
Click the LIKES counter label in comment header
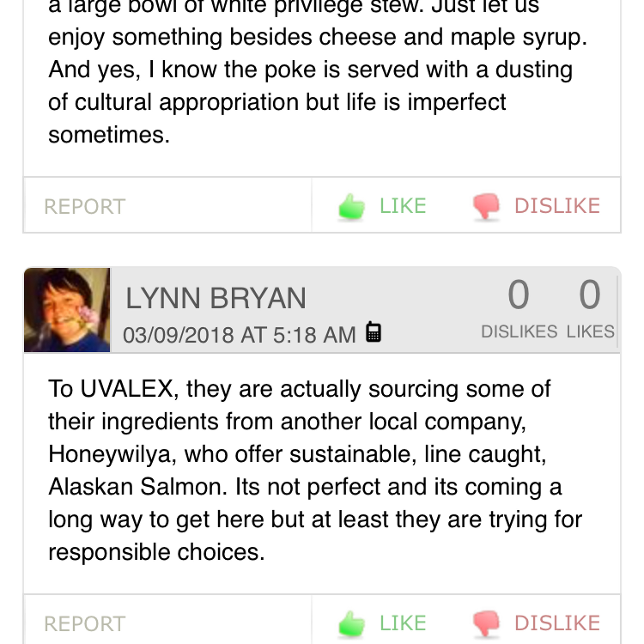(590, 332)
